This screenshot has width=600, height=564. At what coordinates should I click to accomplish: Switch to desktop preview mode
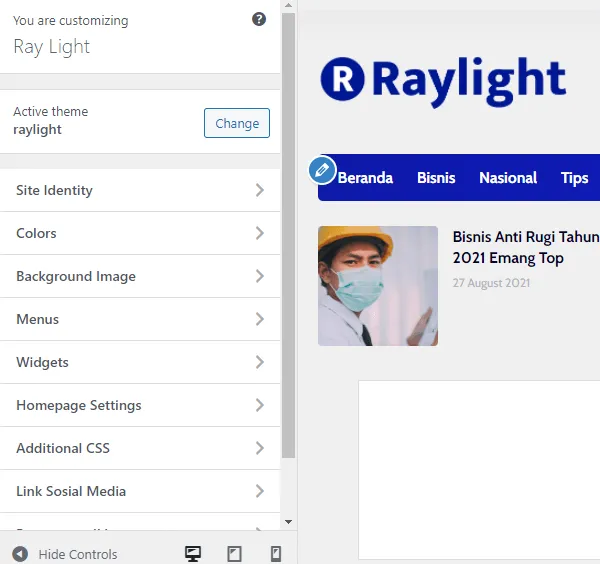click(193, 554)
